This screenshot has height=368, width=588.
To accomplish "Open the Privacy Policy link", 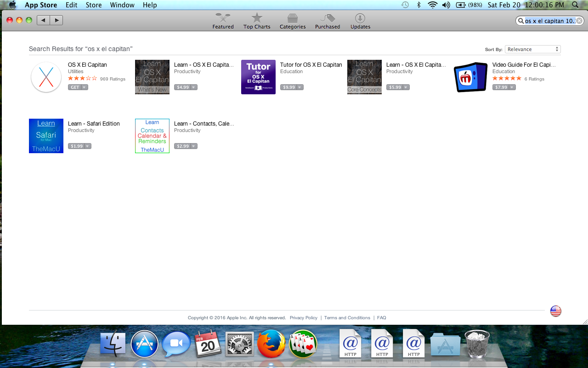I will tap(304, 318).
